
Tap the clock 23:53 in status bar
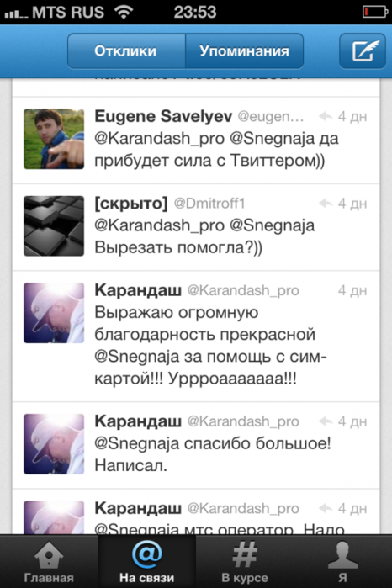click(x=195, y=12)
